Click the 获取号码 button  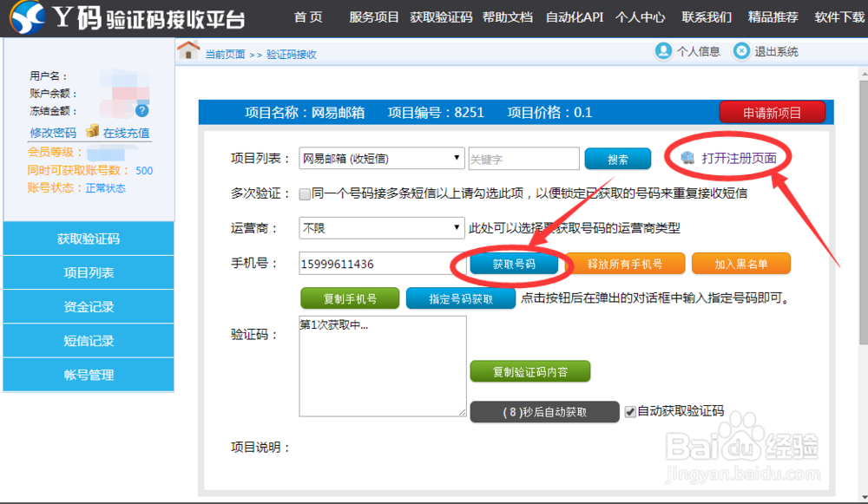[x=515, y=263]
